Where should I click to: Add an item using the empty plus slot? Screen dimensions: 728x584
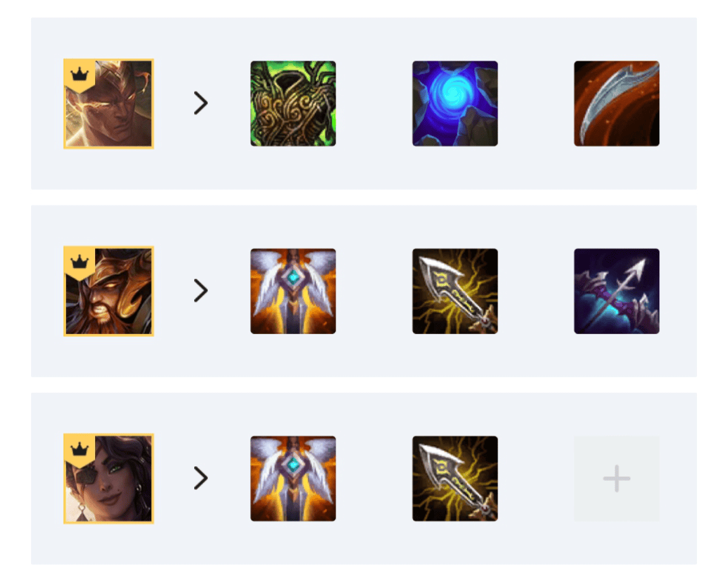click(617, 478)
